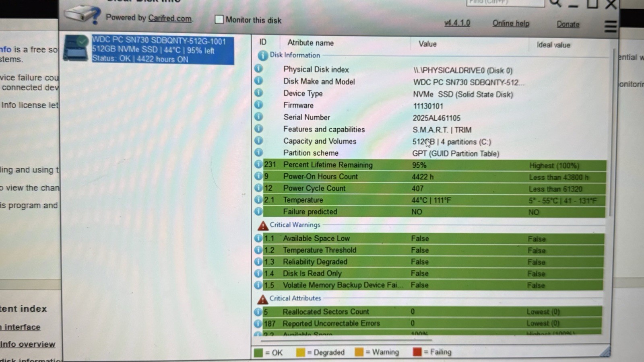The height and width of the screenshot is (362, 644).
Task: Click info icon for Serial Number
Action: (258, 117)
